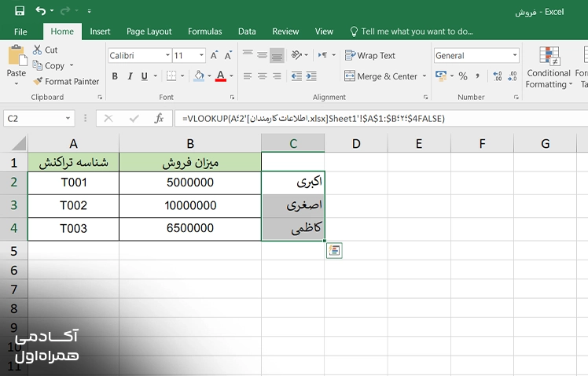Toggle Italic formatting
588x376 pixels.
pyautogui.click(x=130, y=76)
